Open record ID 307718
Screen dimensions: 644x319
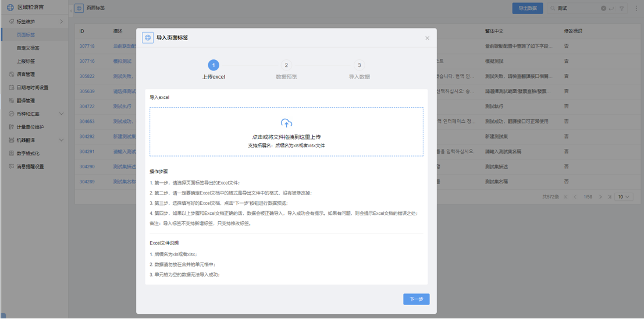tap(87, 46)
